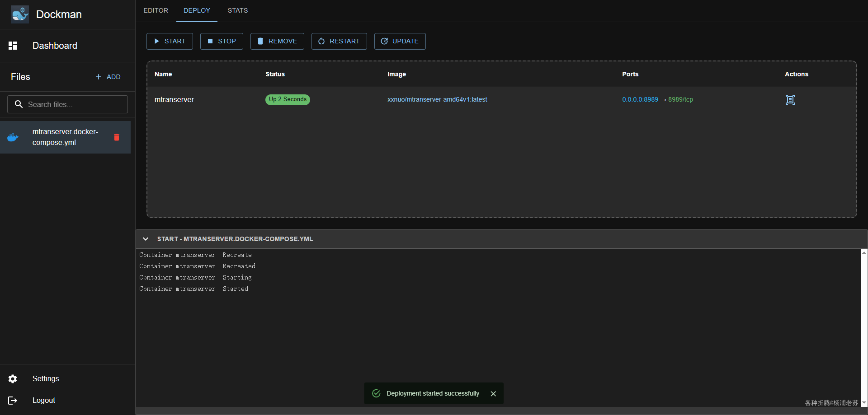Remove the deployment containers
The image size is (868, 415).
point(277,41)
